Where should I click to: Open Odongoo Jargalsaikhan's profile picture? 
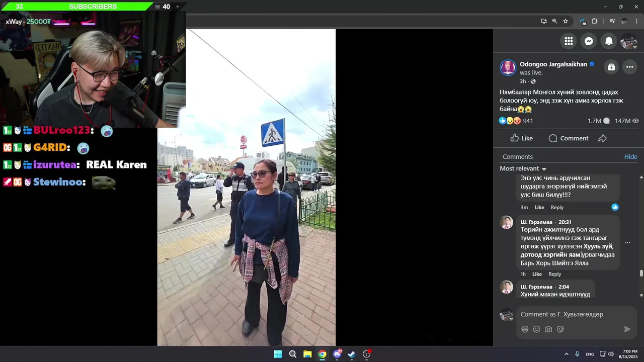[x=508, y=68]
